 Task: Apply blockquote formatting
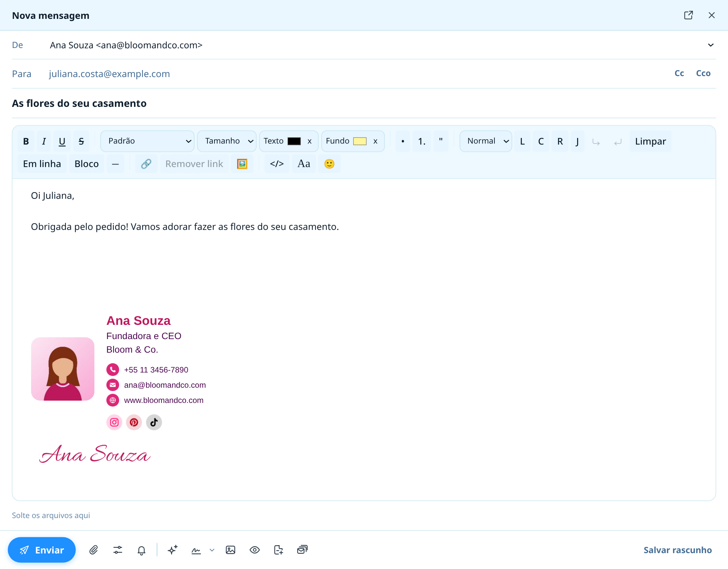coord(441,141)
